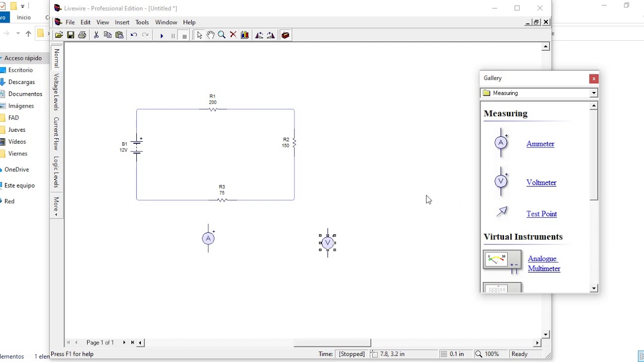Select the Analogue Multimeter thumbnail
The width and height of the screenshot is (644, 362).
click(503, 261)
